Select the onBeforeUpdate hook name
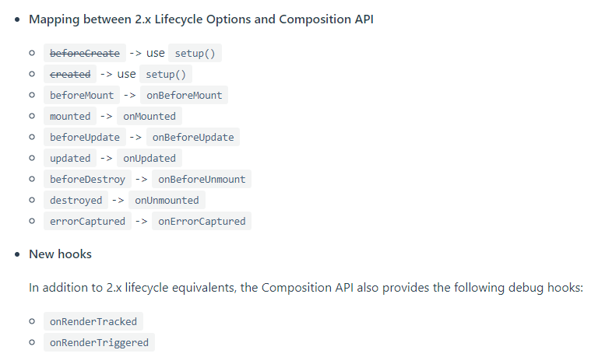This screenshot has height=364, width=598. [192, 138]
